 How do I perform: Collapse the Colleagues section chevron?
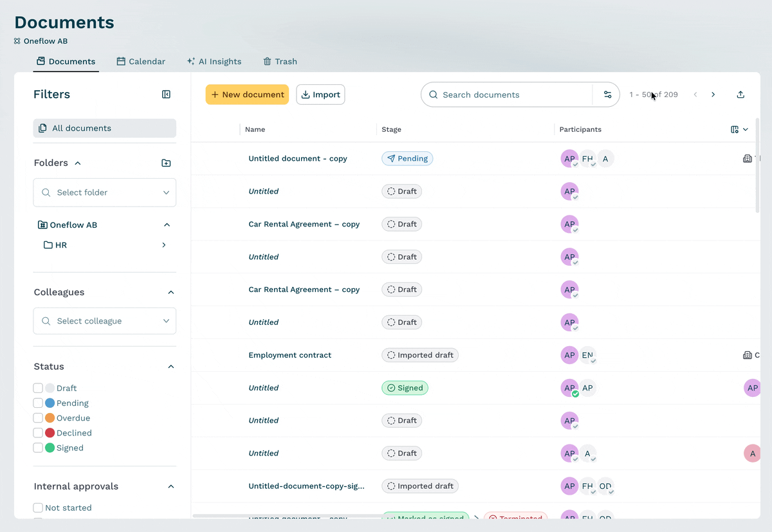[x=171, y=292]
